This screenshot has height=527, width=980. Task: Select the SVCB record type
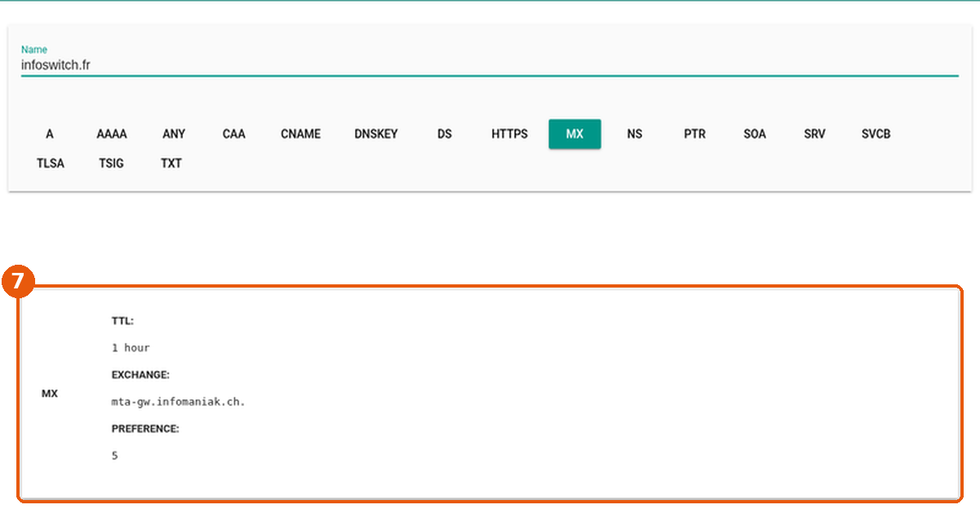coord(876,134)
